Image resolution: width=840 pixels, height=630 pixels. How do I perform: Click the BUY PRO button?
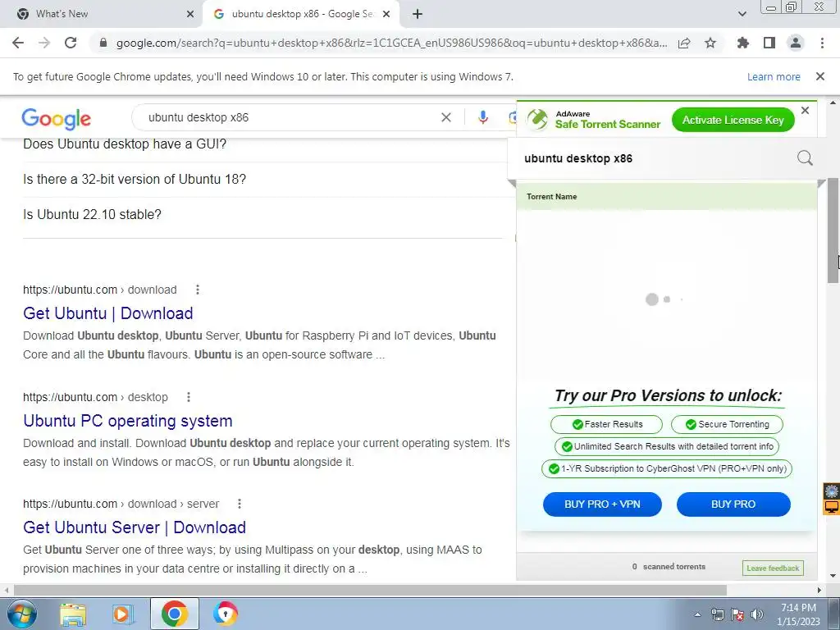click(x=733, y=504)
